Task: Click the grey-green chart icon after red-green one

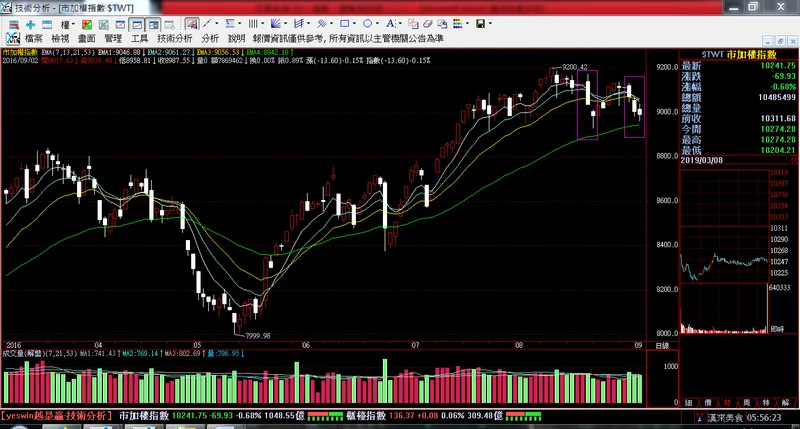Action: 104,24
